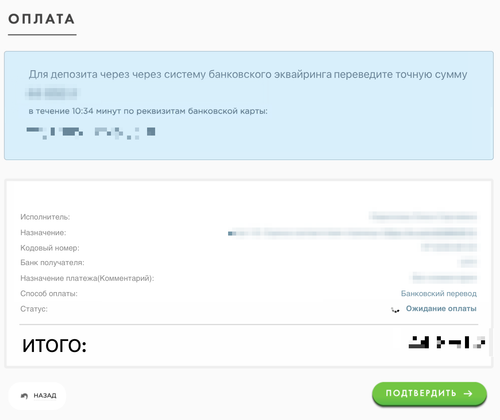Click the Исполнитель: label

click(45, 217)
